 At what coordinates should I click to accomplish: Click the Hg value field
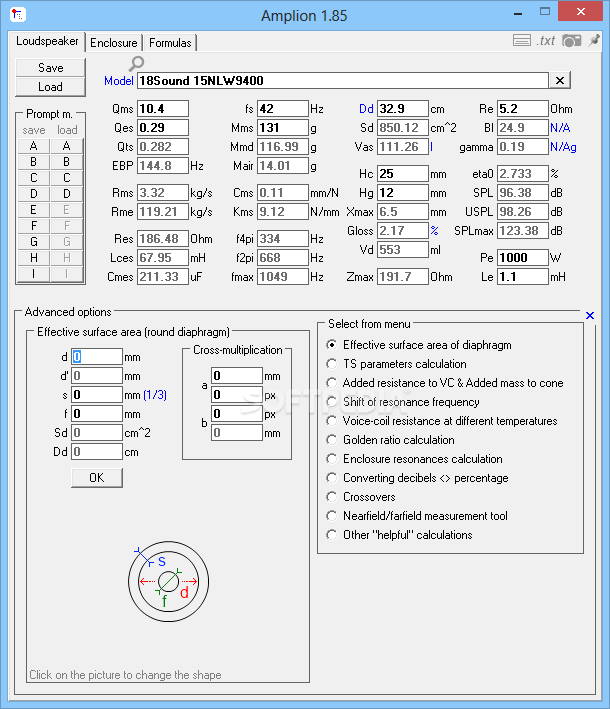coord(402,193)
